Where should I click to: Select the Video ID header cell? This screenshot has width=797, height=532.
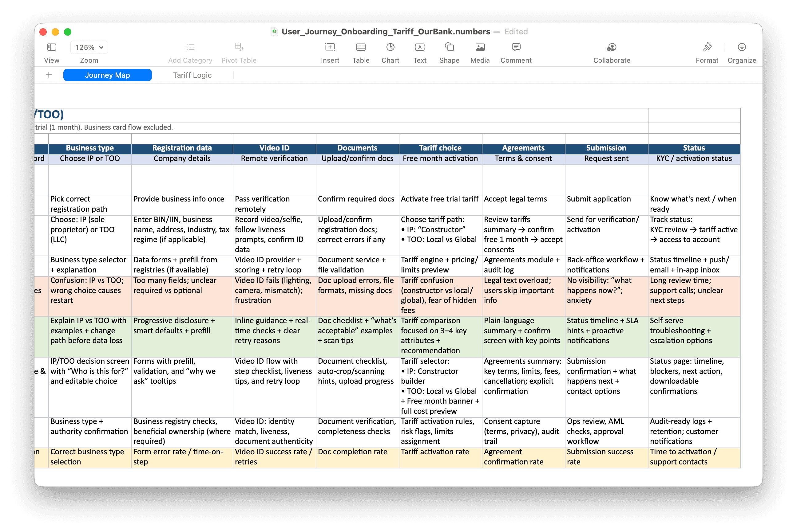(274, 148)
